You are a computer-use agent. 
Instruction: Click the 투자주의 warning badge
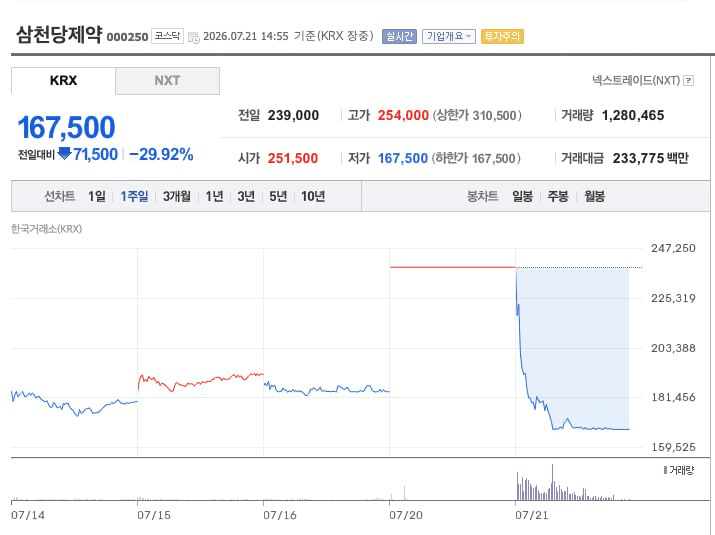[x=502, y=36]
